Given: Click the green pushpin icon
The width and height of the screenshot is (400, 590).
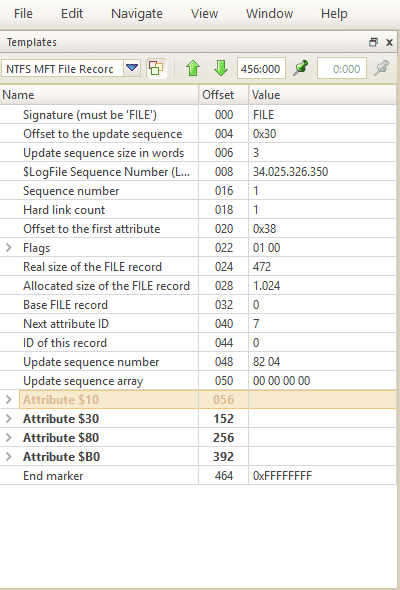Looking at the screenshot, I should (301, 68).
